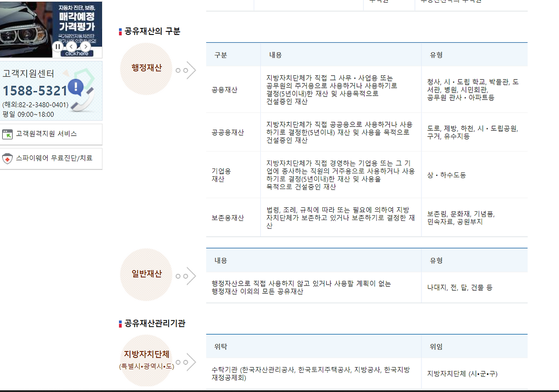Expand the chevron next to 행정재산

pos(191,70)
